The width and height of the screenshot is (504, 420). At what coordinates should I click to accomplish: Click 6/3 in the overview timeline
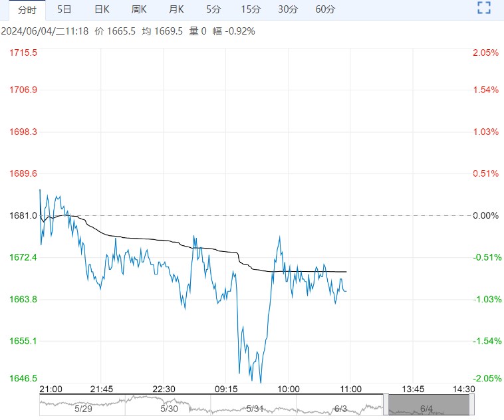[340, 408]
